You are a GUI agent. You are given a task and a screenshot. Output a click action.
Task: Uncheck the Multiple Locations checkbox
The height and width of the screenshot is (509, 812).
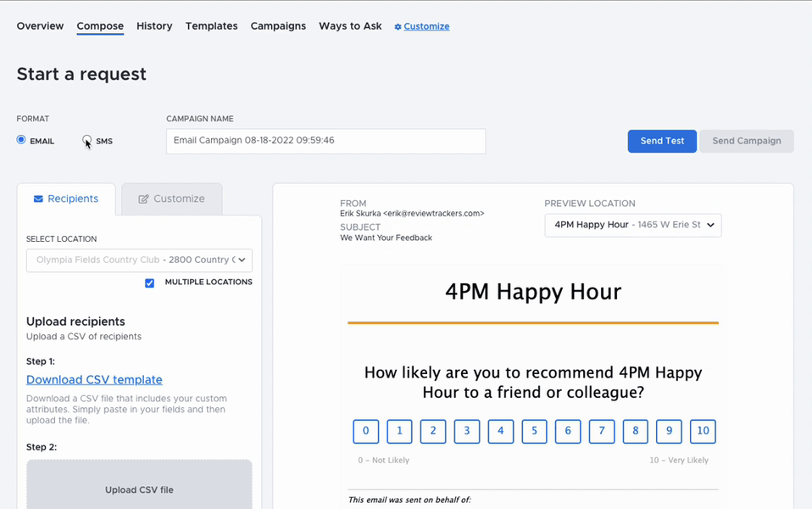click(150, 283)
